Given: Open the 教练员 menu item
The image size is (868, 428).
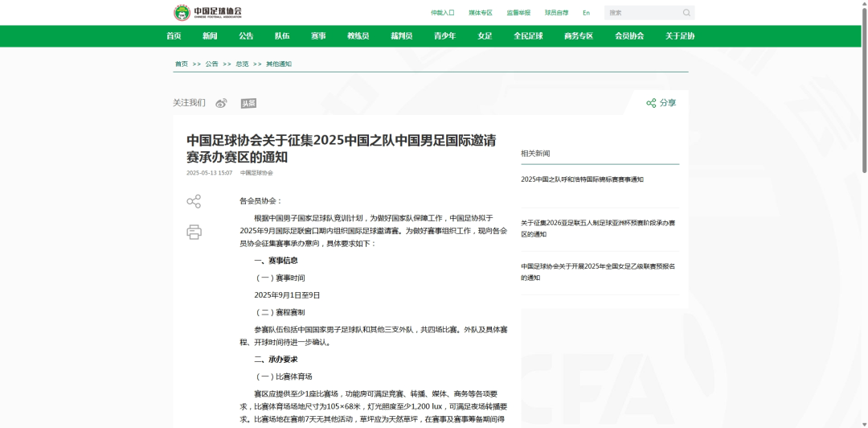Looking at the screenshot, I should (358, 36).
